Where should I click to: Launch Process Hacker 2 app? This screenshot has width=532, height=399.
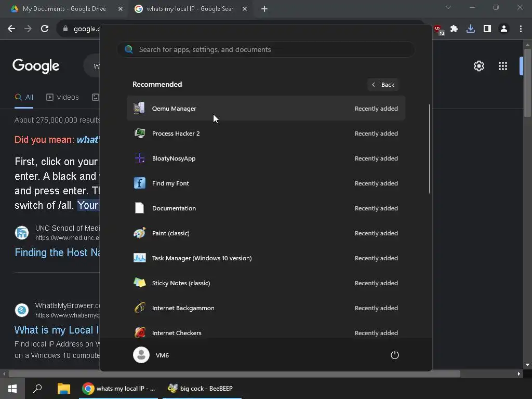(266, 134)
